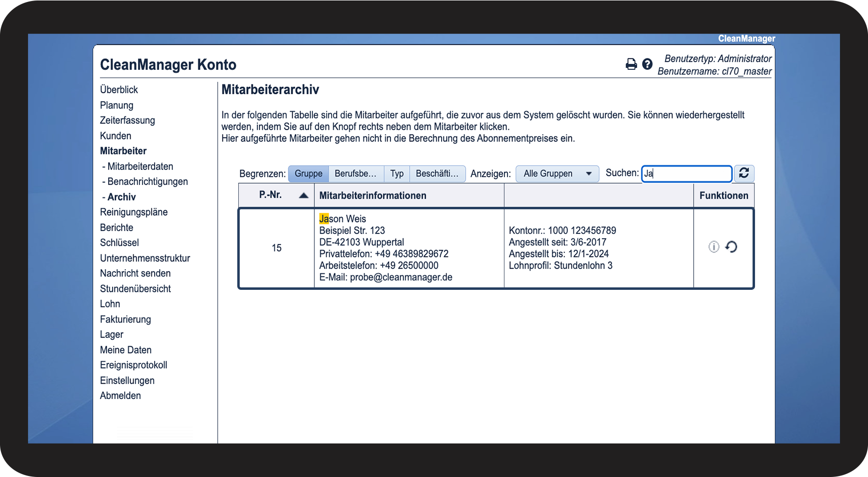Viewport: 868px width, 477px height.
Task: Open Überblick in the sidebar
Action: [x=119, y=90]
